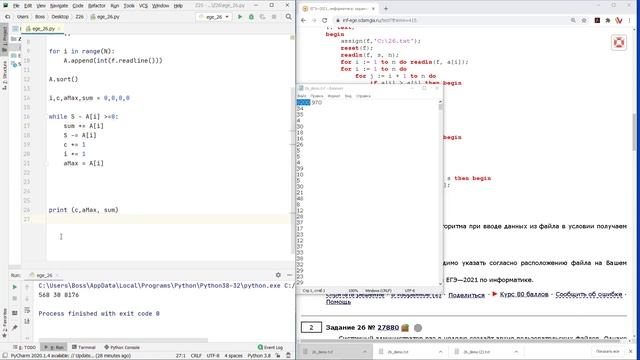Click the Chrome zoom magnifier in address bar
The height and width of the screenshot is (360, 640).
[573, 20]
